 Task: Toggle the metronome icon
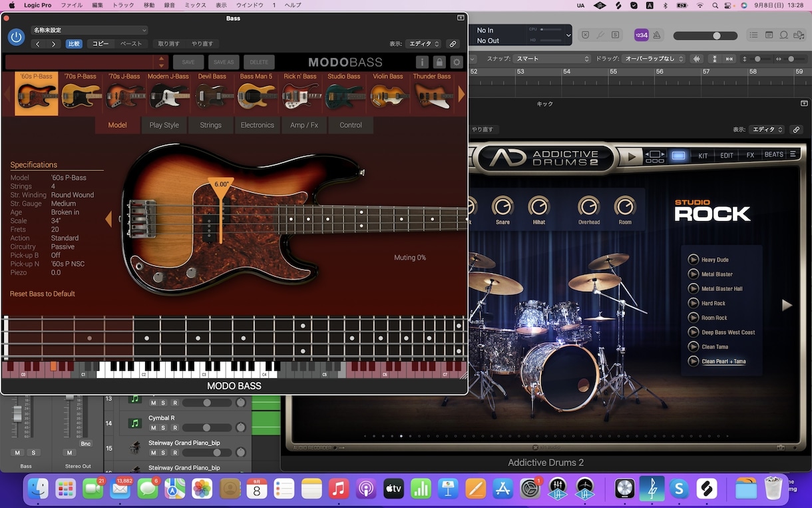click(x=657, y=35)
